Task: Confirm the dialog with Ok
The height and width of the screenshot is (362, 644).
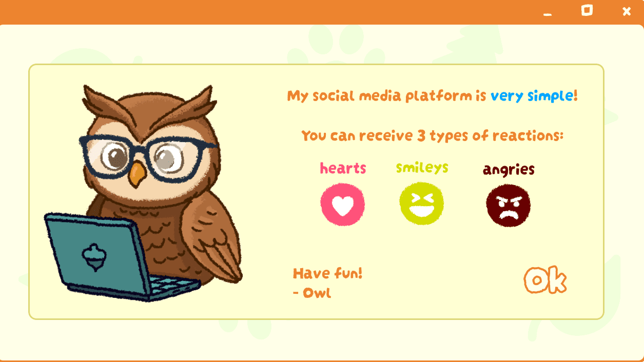Action: 545,280
